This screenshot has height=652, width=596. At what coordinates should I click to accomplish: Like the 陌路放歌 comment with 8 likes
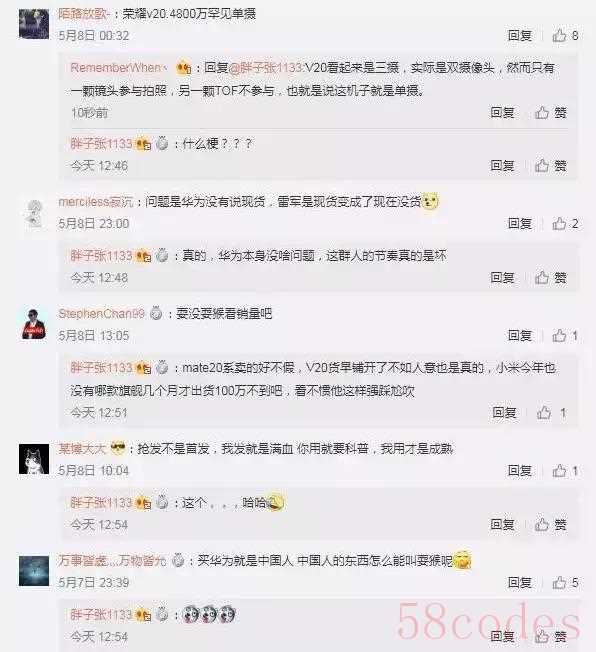[565, 36]
